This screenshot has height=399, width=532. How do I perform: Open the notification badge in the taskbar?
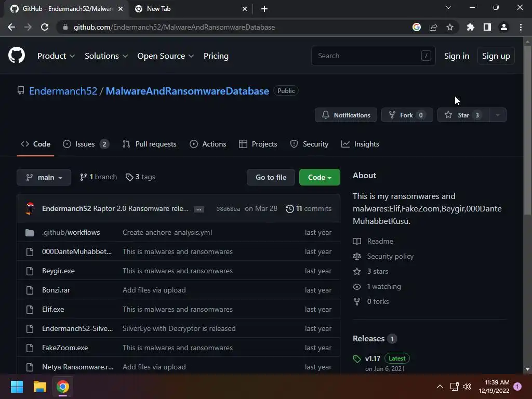[517, 387]
